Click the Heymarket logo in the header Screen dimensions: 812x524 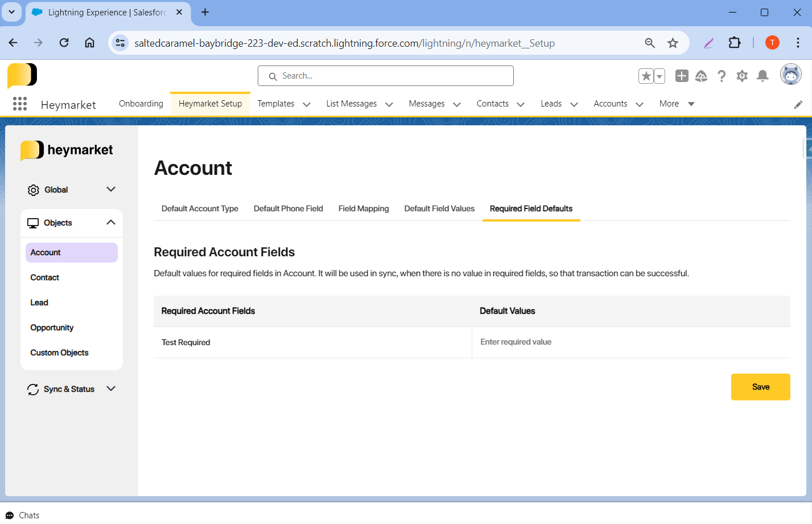pyautogui.click(x=22, y=75)
